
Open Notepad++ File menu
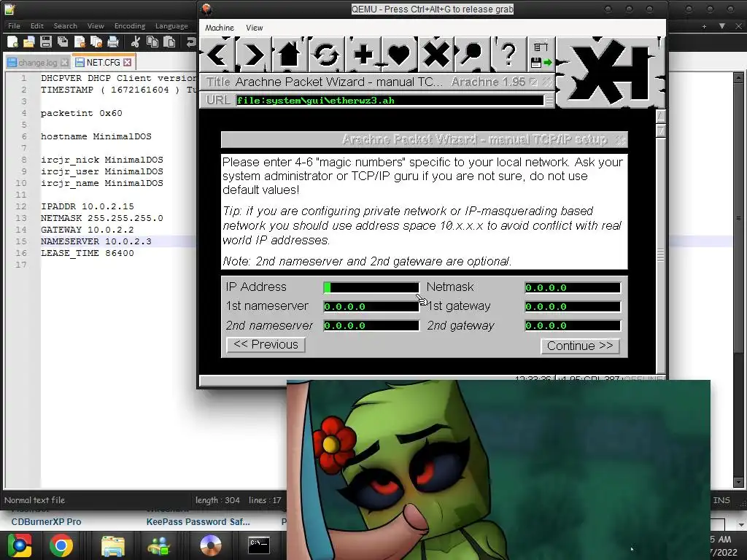click(x=14, y=26)
